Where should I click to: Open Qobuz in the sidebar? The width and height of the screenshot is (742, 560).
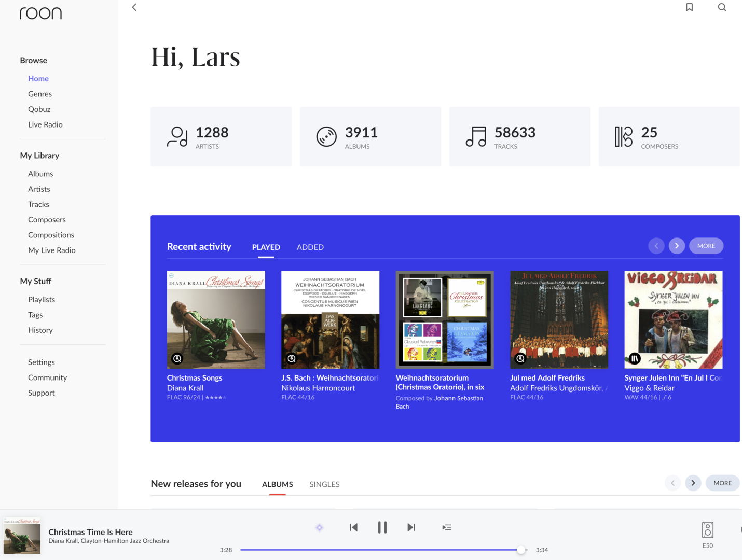click(39, 109)
